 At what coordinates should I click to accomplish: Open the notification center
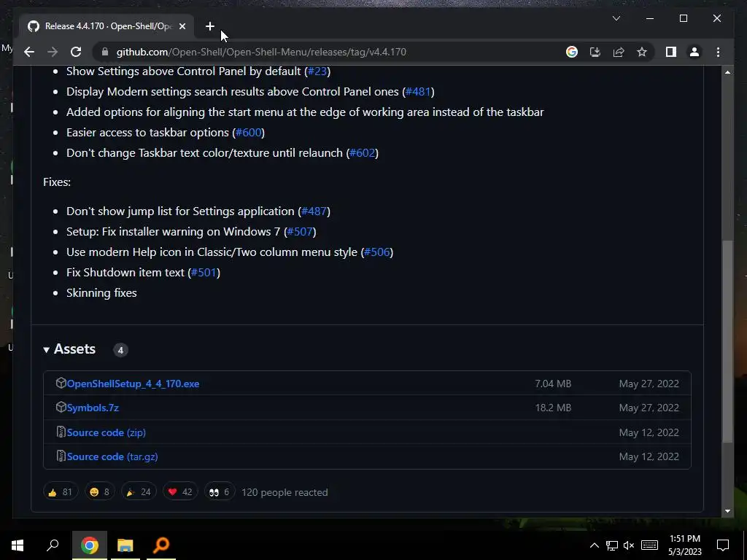click(x=723, y=545)
